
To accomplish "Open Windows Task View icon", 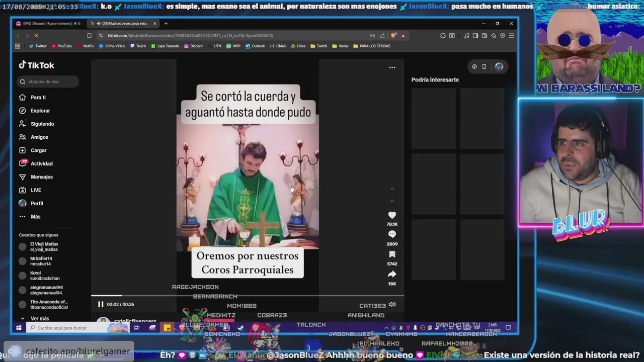I will 137,328.
